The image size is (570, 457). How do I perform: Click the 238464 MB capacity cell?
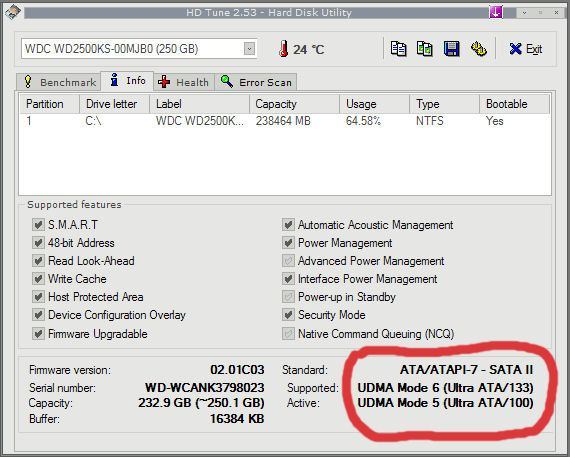(x=283, y=121)
